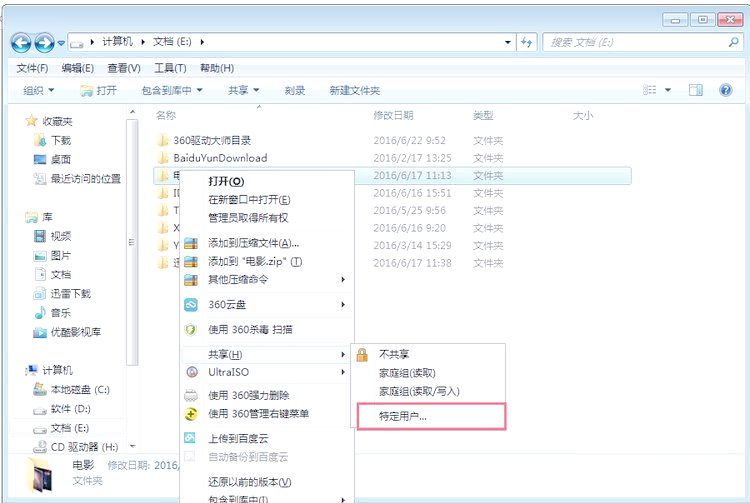The image size is (750, 503).
Task: Click the 名称 column header
Action: (x=165, y=115)
